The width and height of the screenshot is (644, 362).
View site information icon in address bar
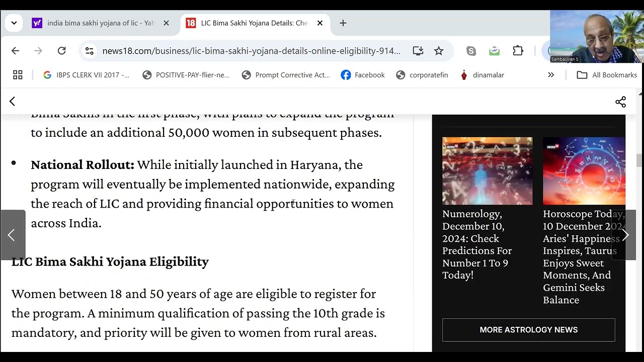click(89, 51)
